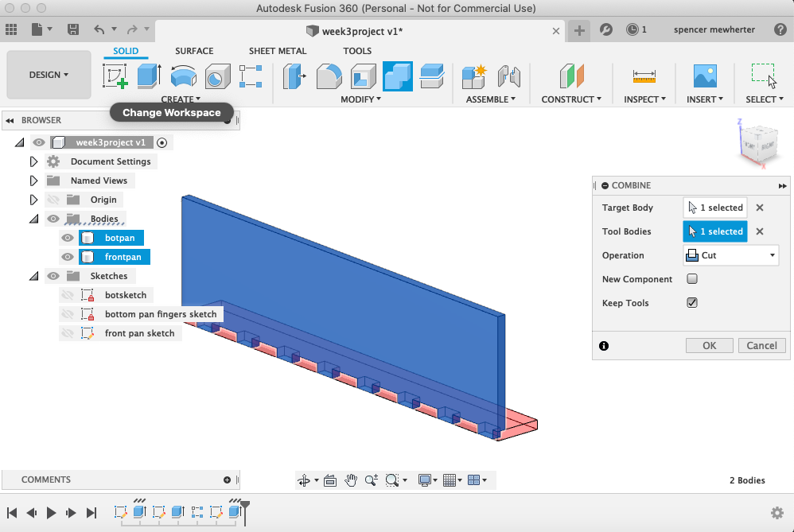Click the Midplane construct icon
Image resolution: width=794 pixels, height=532 pixels.
(x=572, y=76)
